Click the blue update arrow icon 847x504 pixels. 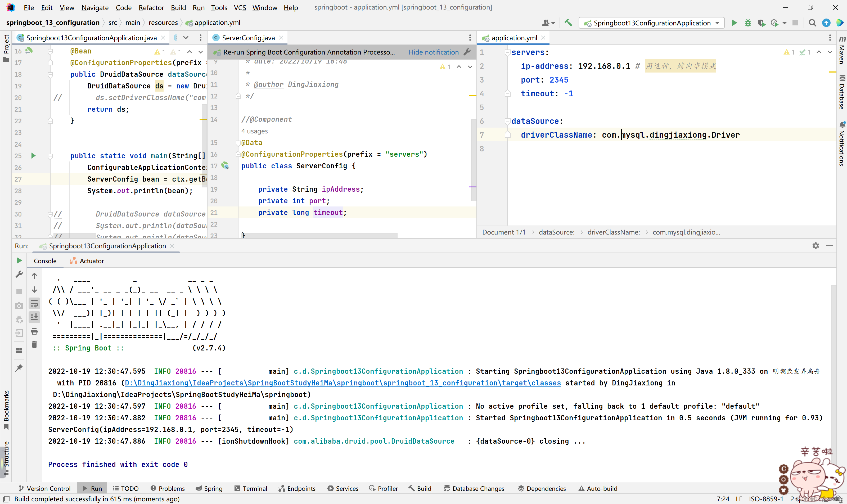[826, 23]
